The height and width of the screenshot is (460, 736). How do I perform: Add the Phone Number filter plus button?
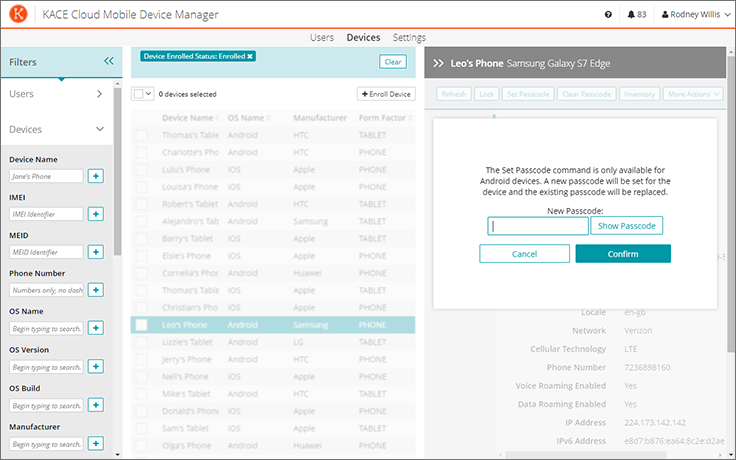[96, 290]
